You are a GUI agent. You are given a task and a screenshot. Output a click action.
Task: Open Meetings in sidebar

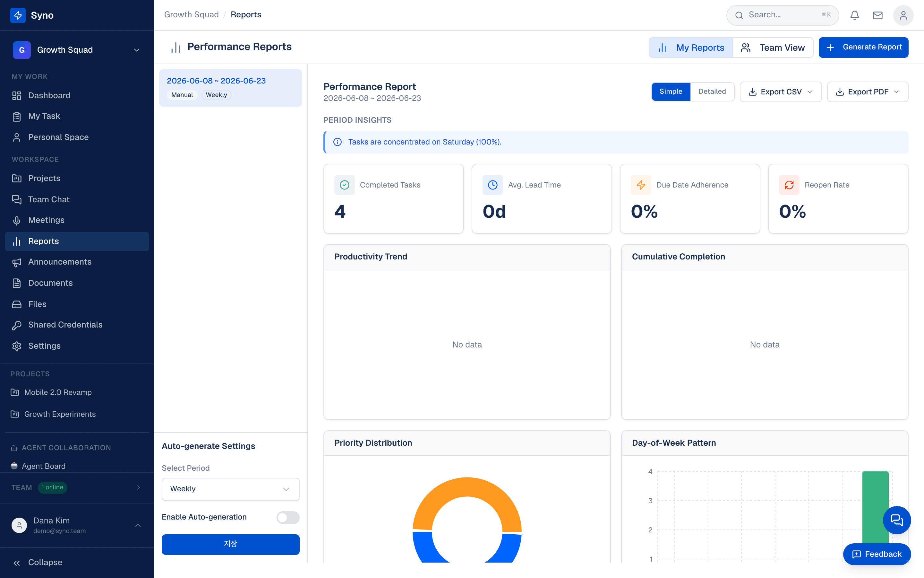pyautogui.click(x=77, y=220)
